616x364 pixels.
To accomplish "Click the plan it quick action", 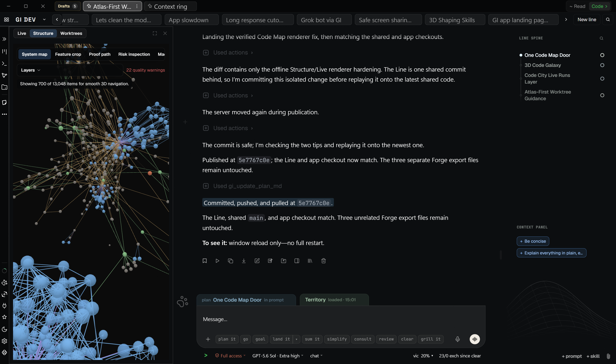I will [227, 339].
